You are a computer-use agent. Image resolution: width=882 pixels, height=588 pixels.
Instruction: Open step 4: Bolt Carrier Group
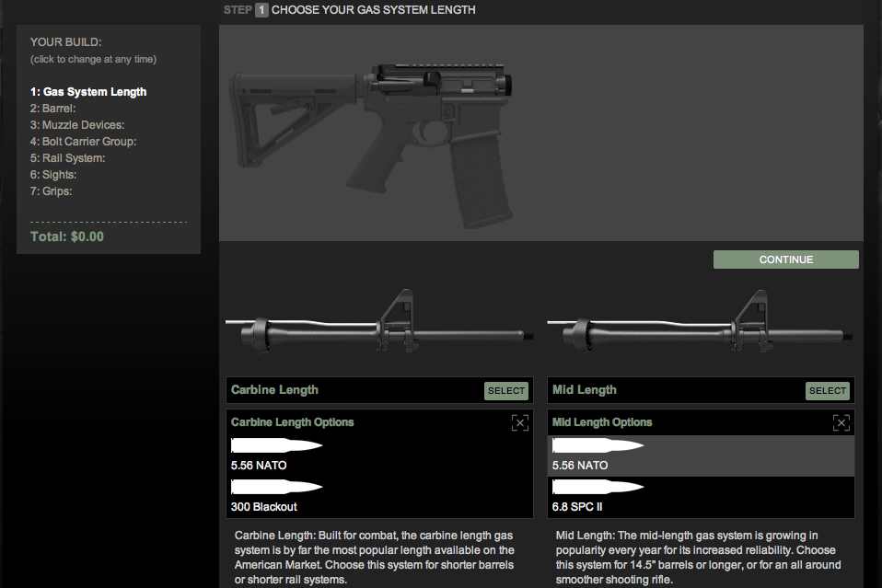point(83,142)
